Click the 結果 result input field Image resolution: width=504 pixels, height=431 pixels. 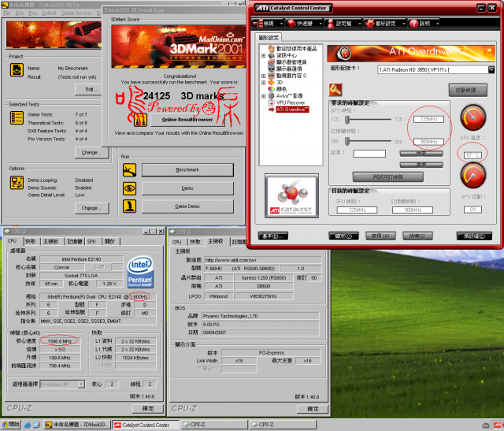(x=369, y=154)
